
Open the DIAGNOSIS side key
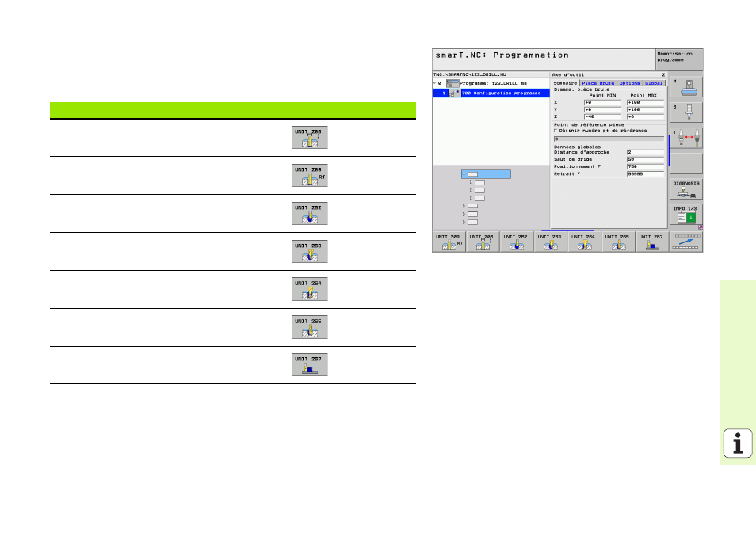[x=686, y=189]
